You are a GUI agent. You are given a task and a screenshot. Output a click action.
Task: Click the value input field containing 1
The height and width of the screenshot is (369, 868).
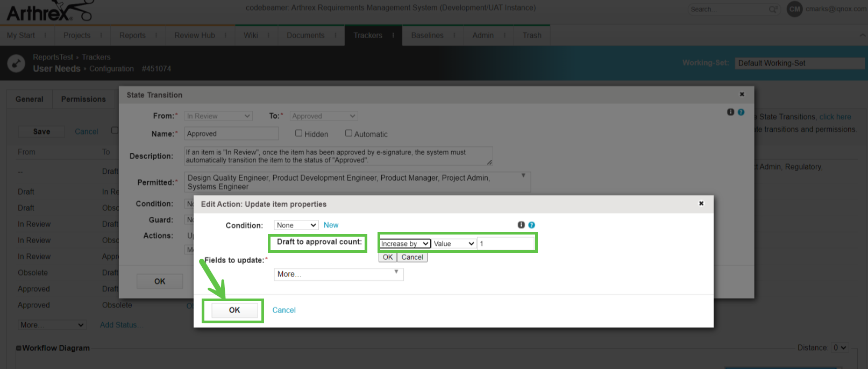point(506,244)
